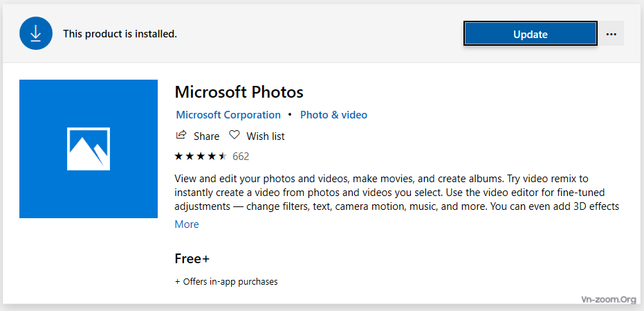Screen dimensions: 644x311
Task: Click the heart icon for Wish list
Action: 234,135
